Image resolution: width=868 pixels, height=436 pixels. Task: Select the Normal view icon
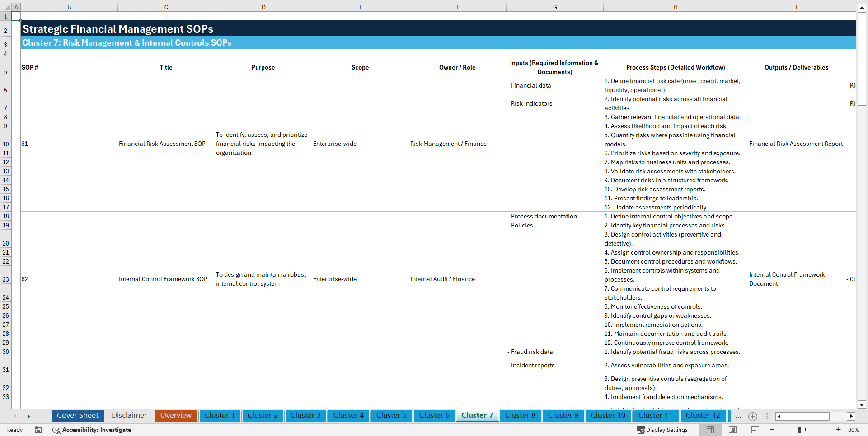[x=709, y=430]
